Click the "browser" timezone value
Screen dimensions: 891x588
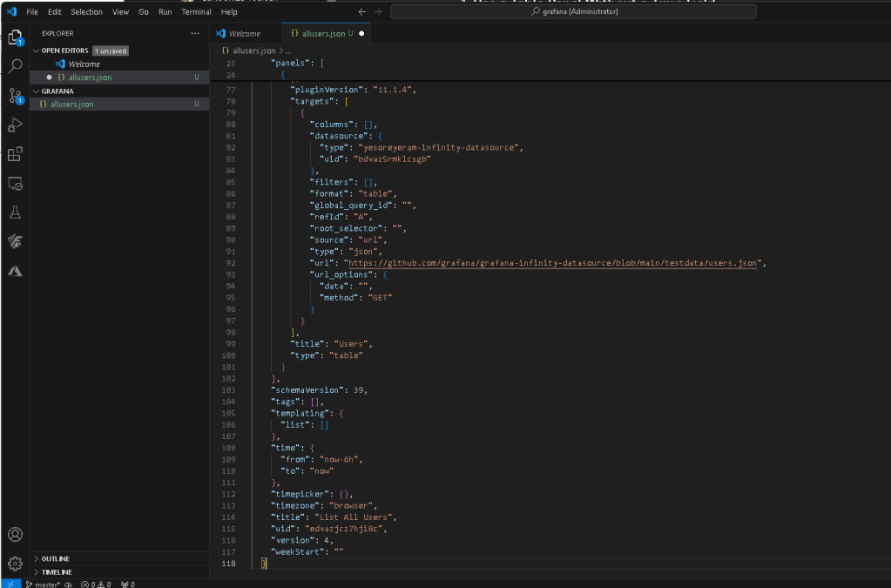tap(351, 505)
